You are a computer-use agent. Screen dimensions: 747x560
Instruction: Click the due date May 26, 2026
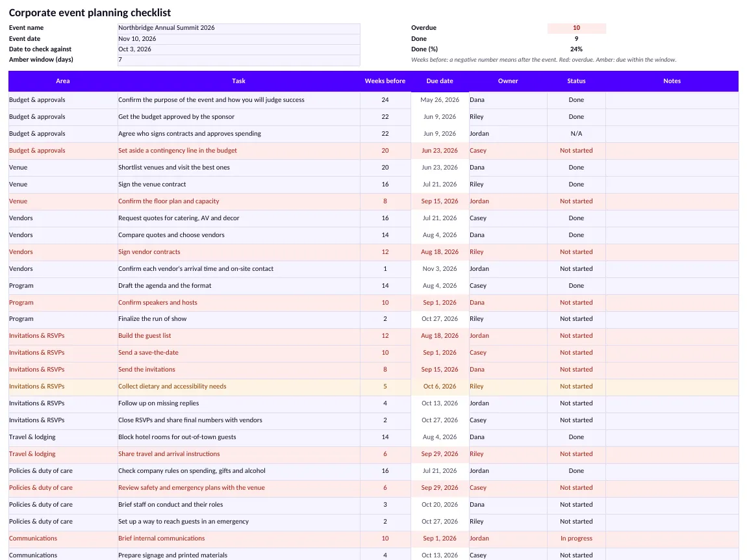(x=440, y=100)
